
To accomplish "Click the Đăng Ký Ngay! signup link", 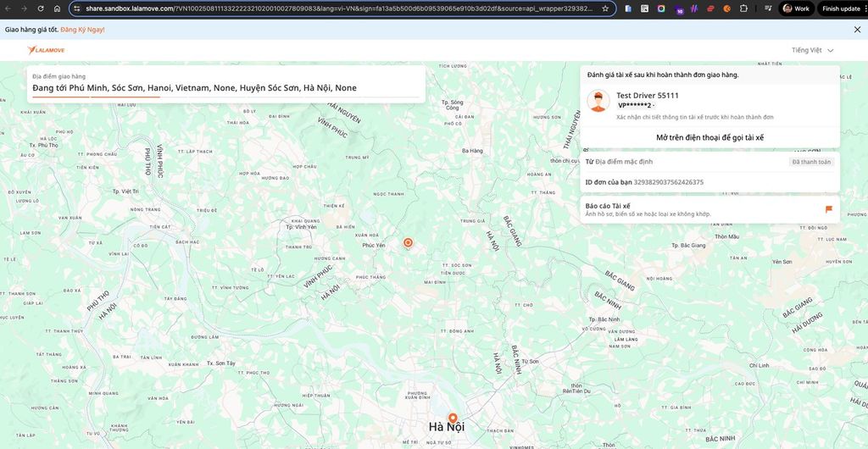I will (83, 29).
